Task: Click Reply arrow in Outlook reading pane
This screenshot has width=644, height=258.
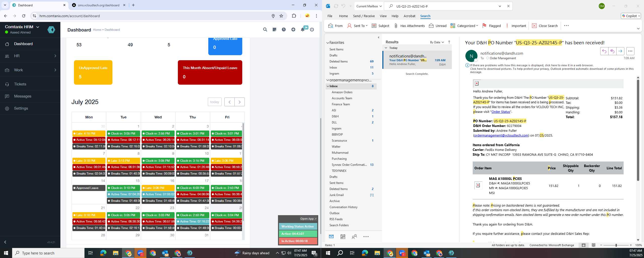Action: 604,51
